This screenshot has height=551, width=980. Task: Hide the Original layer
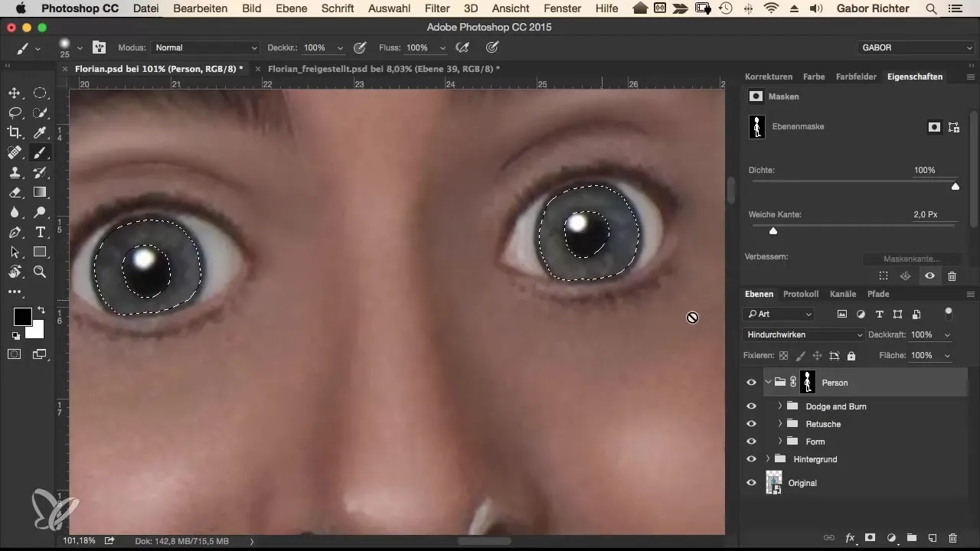click(751, 483)
